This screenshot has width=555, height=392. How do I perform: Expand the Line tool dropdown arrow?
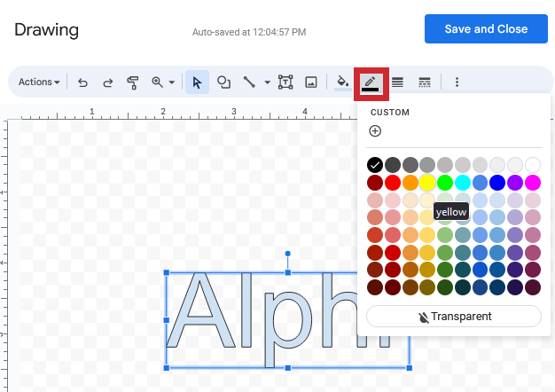(x=267, y=82)
